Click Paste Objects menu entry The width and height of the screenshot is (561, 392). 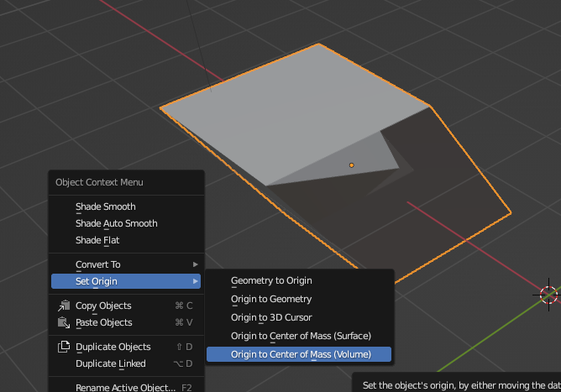tap(126, 322)
